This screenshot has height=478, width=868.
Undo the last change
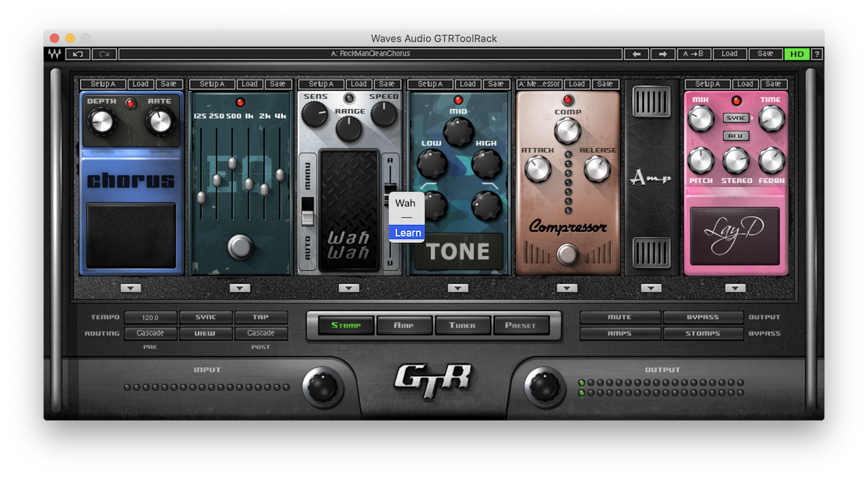(78, 54)
